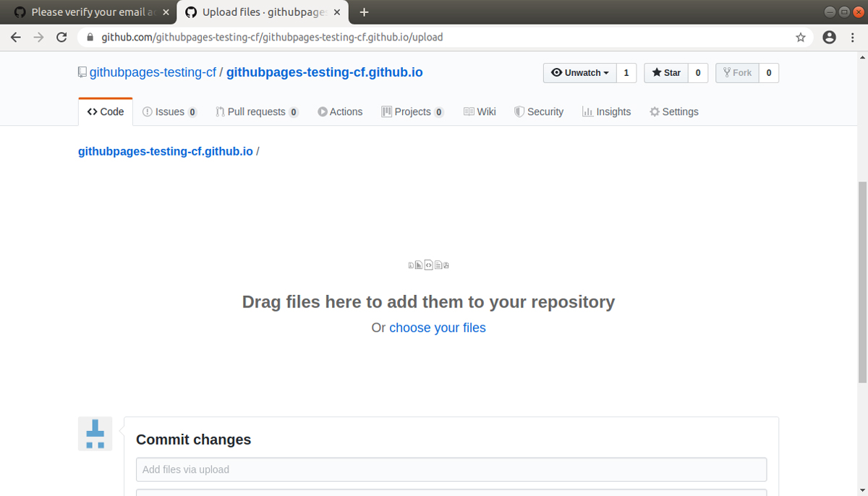Click the repository book icon beside githubpages-testing-cf

coord(81,72)
